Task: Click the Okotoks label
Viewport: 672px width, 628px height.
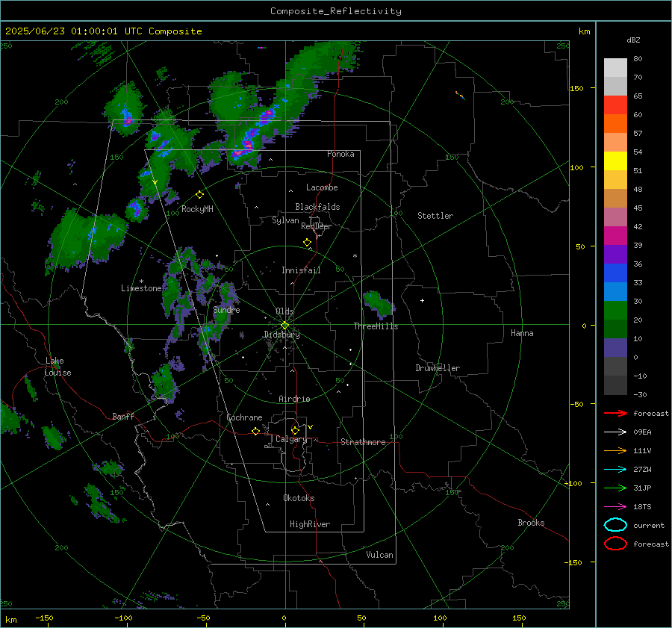Action: coord(299,498)
